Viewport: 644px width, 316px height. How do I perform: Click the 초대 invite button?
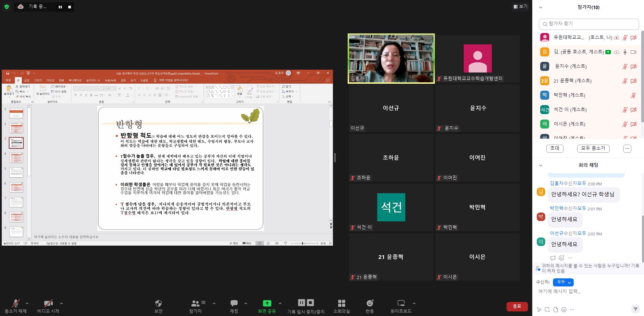[x=554, y=148]
